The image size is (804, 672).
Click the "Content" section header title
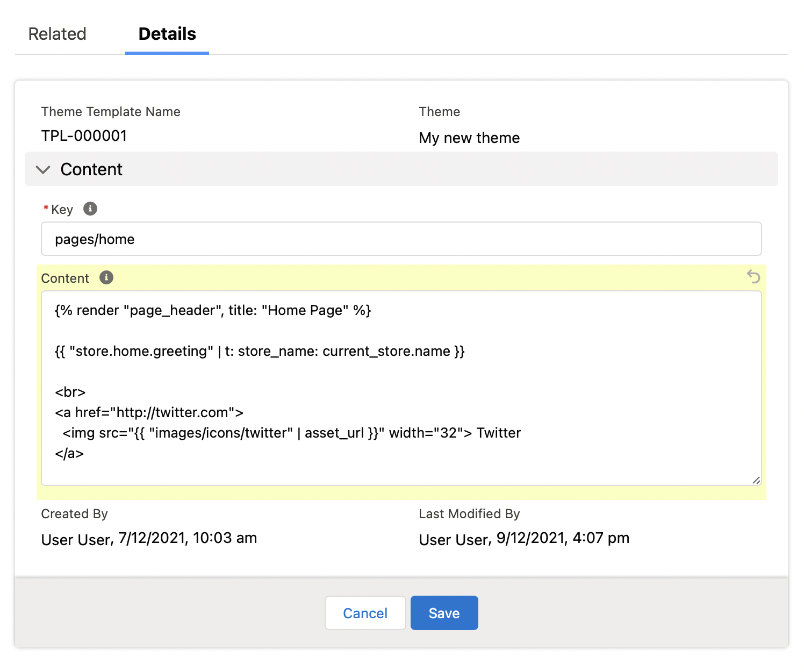(x=91, y=169)
